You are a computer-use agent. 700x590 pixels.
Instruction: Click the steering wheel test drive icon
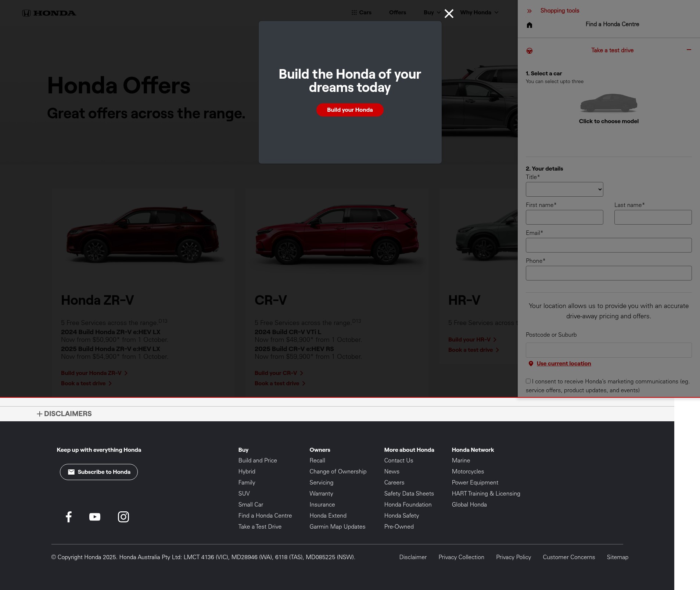click(529, 51)
